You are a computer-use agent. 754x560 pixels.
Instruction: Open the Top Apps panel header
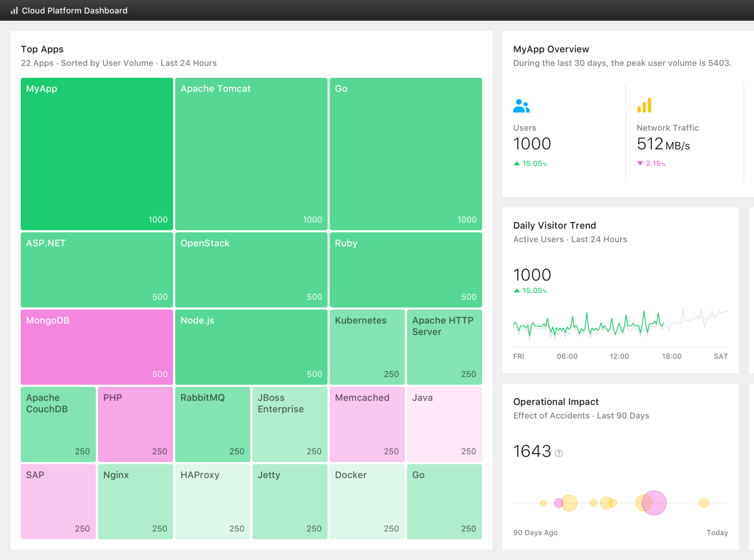tap(42, 49)
